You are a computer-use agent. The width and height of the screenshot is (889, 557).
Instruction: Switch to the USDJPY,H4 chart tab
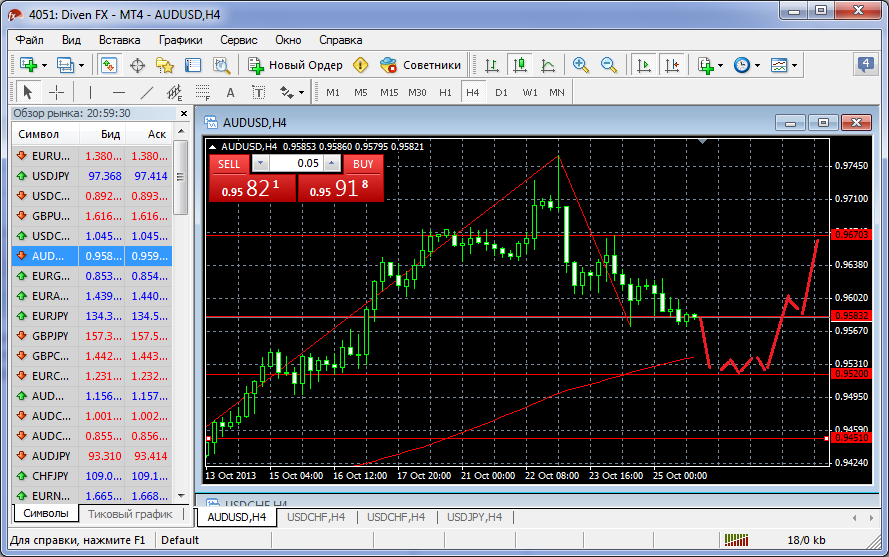pos(475,517)
